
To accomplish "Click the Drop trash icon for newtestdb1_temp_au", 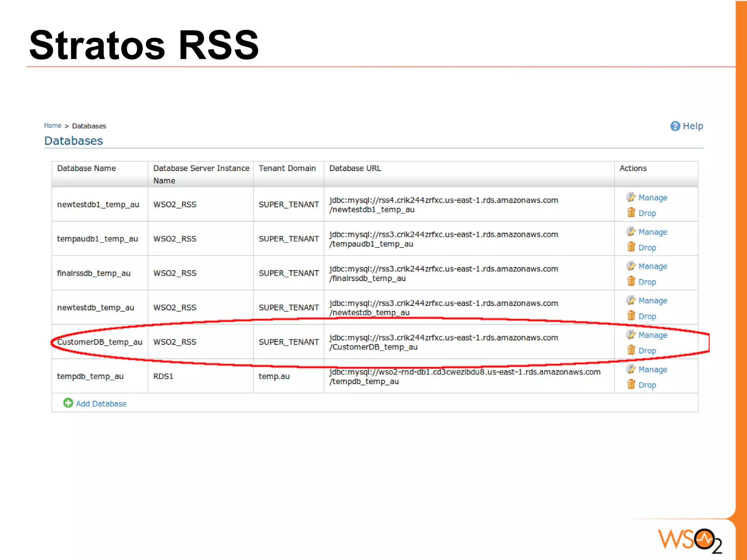I will click(x=631, y=213).
